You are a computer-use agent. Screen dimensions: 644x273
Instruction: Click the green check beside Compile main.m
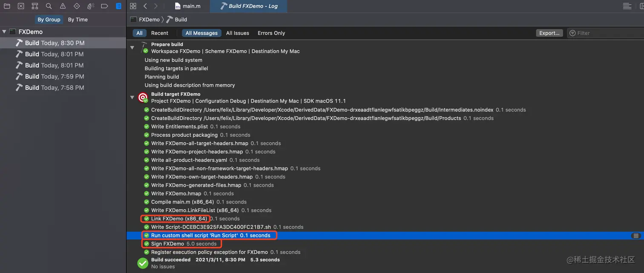(147, 202)
